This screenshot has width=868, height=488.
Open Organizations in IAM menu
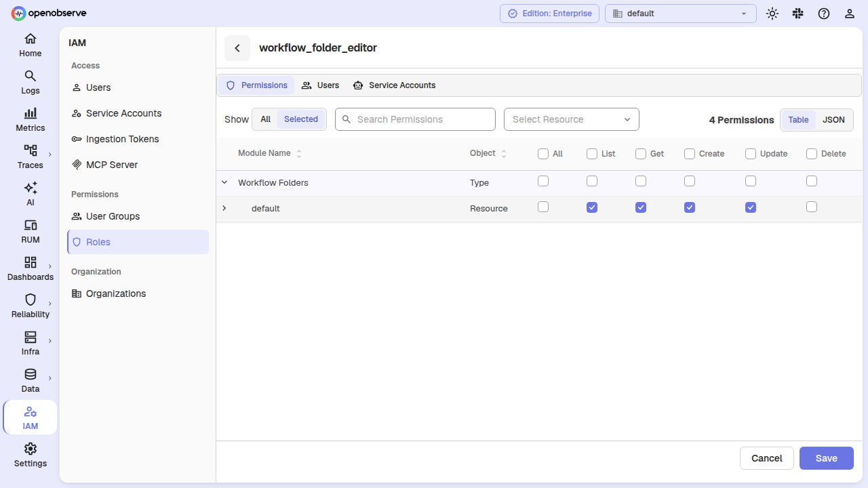tap(138, 293)
